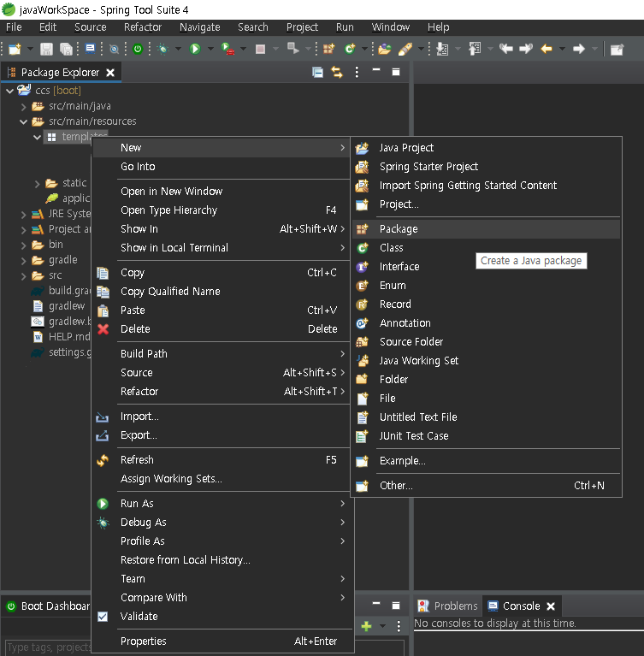The height and width of the screenshot is (656, 644).
Task: Select Interface in the New submenu
Action: [487, 267]
